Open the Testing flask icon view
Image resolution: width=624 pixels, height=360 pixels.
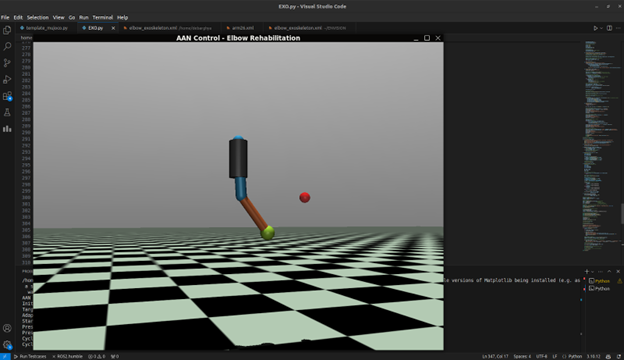pos(7,113)
